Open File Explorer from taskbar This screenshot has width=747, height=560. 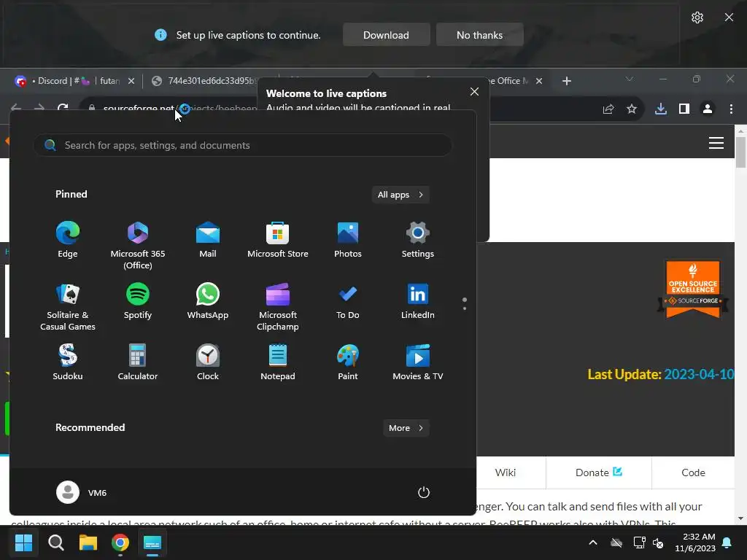[88, 542]
